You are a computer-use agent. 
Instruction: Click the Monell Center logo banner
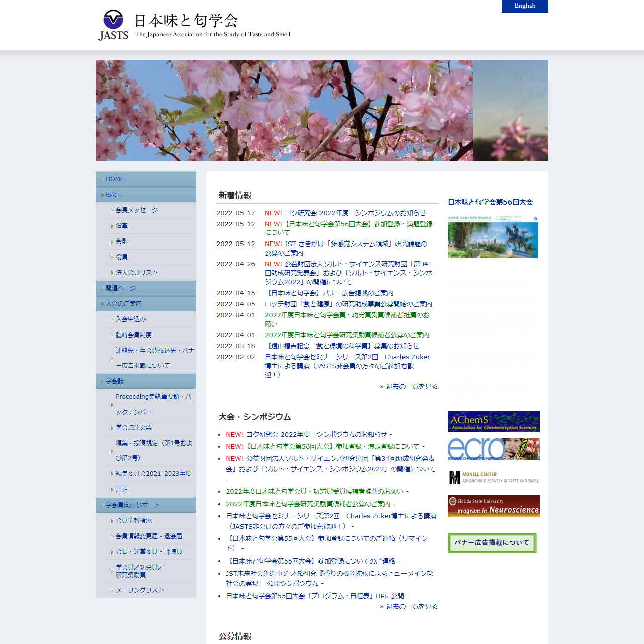[x=493, y=477]
